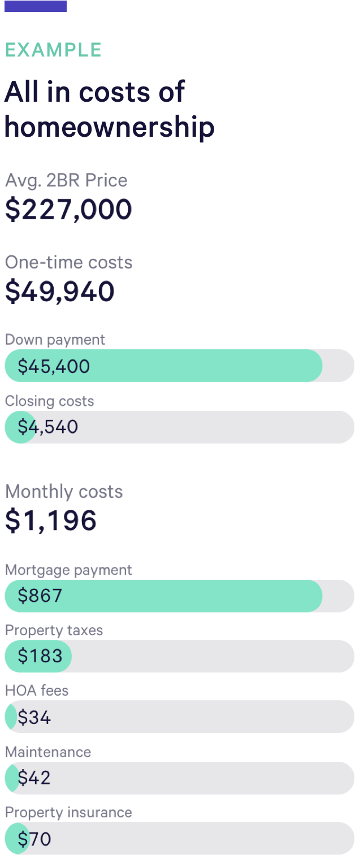This screenshot has height=868, width=364.
Task: Select the Mortgage payment $867 bar
Action: pos(179,596)
